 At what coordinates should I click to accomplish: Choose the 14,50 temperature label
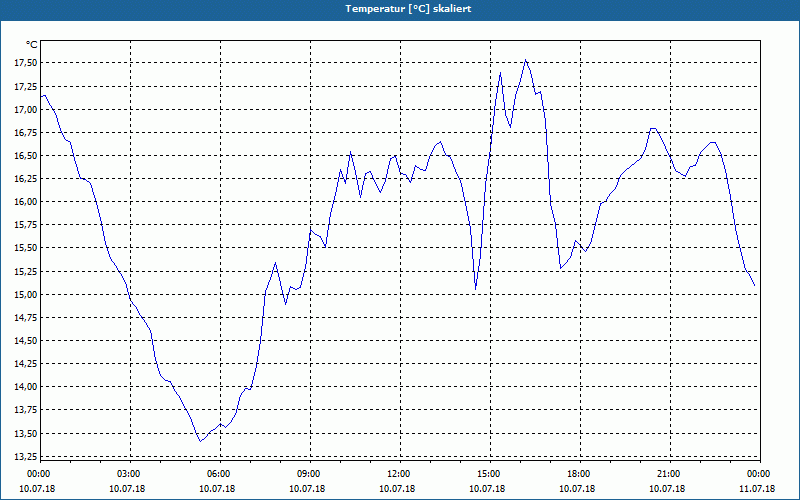25,341
